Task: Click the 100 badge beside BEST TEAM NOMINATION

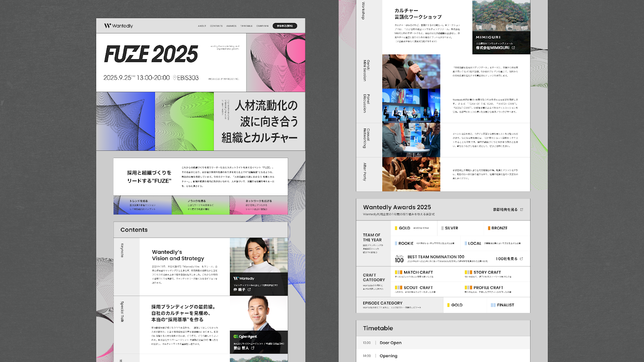Action: click(399, 259)
